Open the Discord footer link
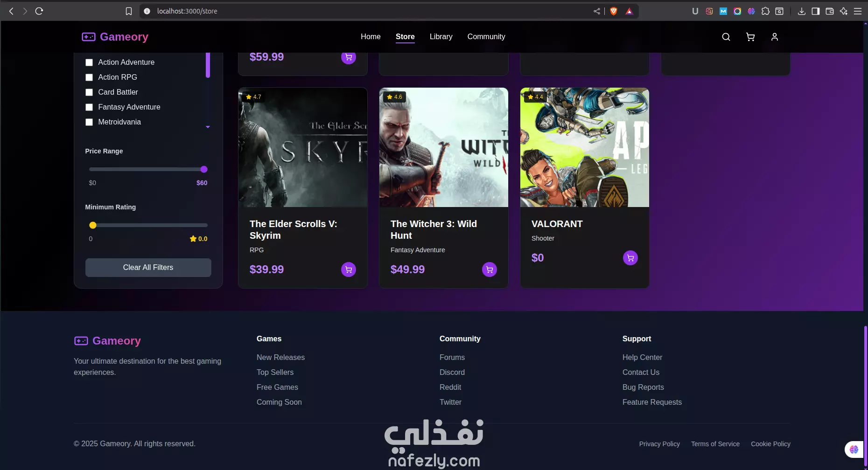 point(452,373)
